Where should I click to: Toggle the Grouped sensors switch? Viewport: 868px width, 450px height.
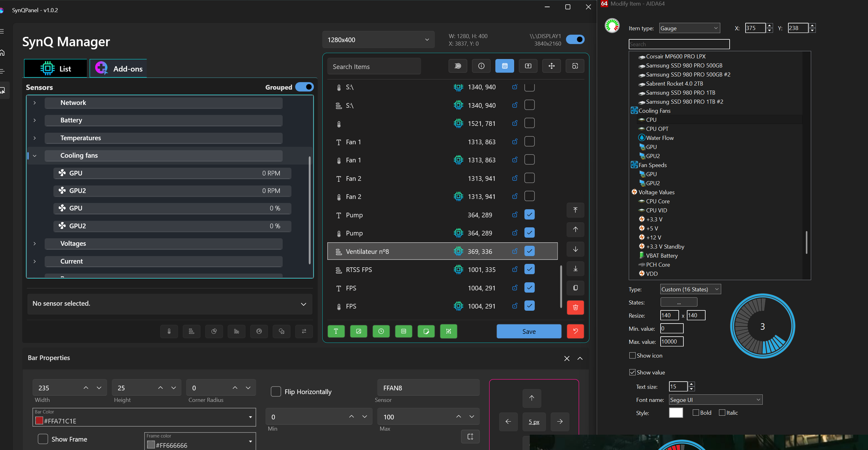point(304,87)
